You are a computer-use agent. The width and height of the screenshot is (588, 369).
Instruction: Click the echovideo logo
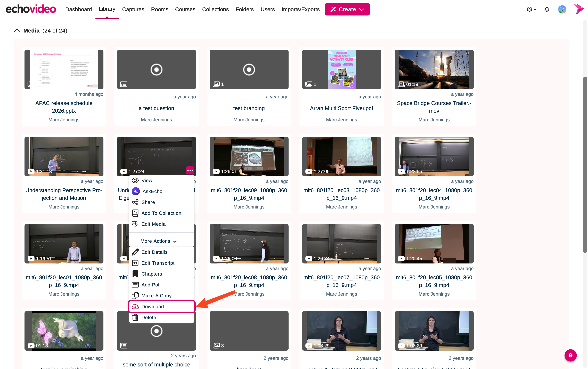31,9
